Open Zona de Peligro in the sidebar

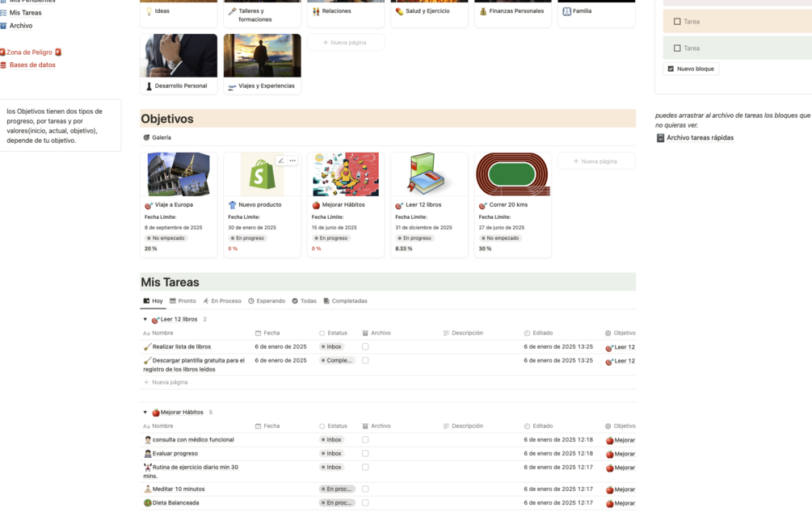31,52
